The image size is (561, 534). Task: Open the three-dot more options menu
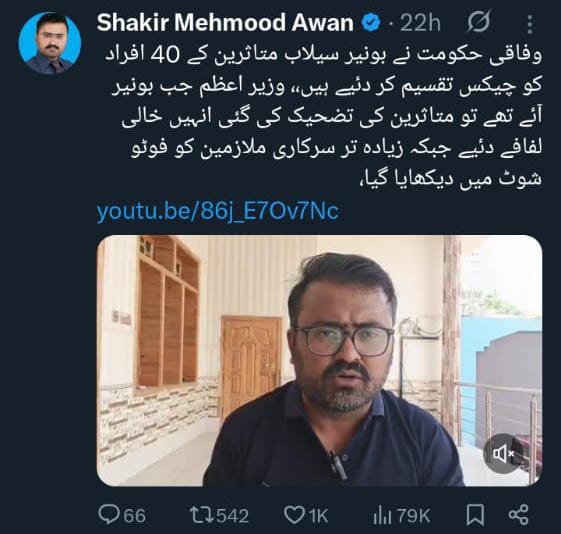pos(530,25)
